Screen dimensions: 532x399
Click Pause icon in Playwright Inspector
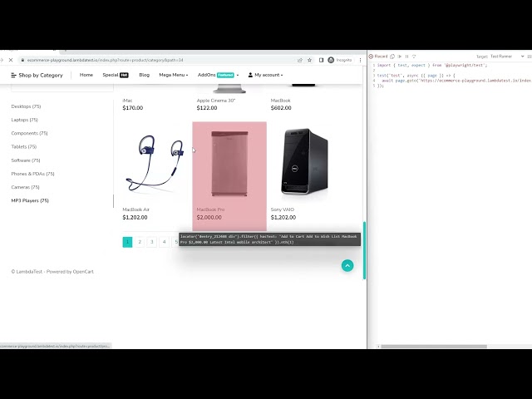pyautogui.click(x=406, y=57)
